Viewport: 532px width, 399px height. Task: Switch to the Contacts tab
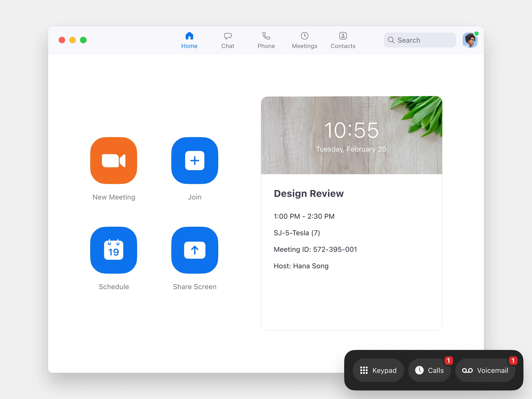pos(343,40)
